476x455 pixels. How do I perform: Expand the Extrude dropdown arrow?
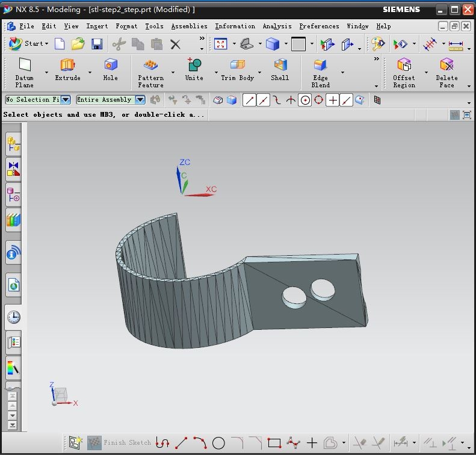(90, 73)
